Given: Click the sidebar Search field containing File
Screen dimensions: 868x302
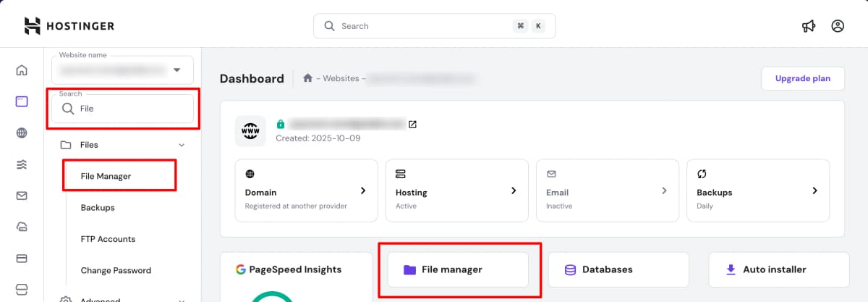Looking at the screenshot, I should pyautogui.click(x=122, y=109).
